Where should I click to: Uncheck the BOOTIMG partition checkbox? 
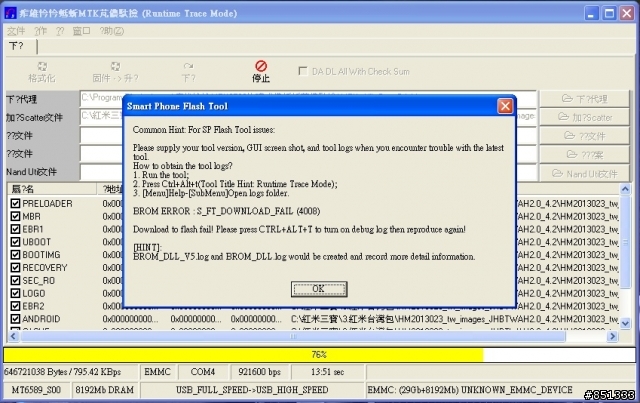point(15,255)
